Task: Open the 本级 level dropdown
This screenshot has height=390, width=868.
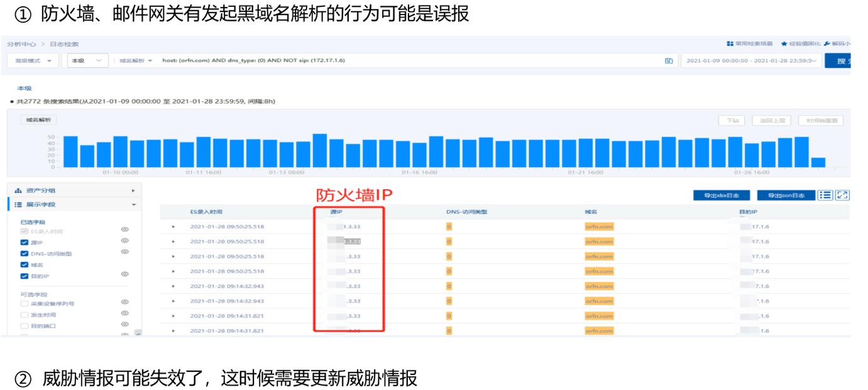Action: pyautogui.click(x=87, y=60)
